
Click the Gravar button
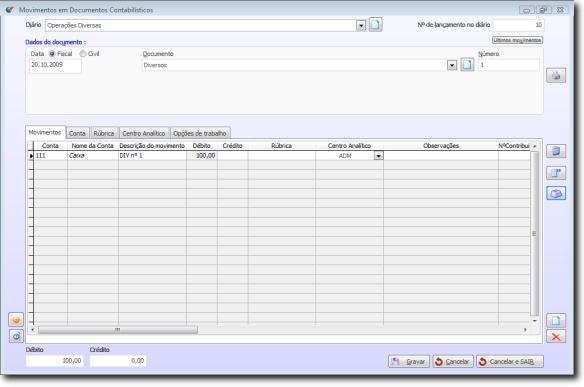(x=409, y=361)
